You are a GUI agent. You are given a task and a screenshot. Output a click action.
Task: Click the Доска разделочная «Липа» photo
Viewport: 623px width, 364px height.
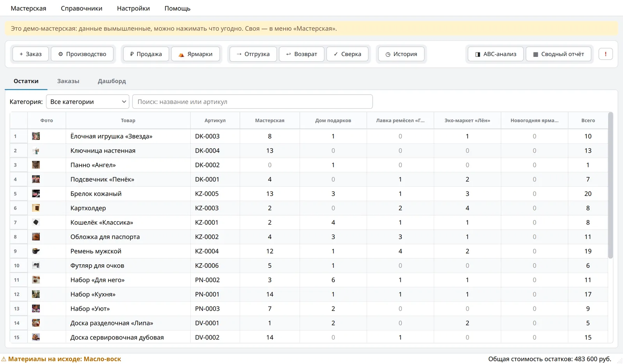(36, 323)
